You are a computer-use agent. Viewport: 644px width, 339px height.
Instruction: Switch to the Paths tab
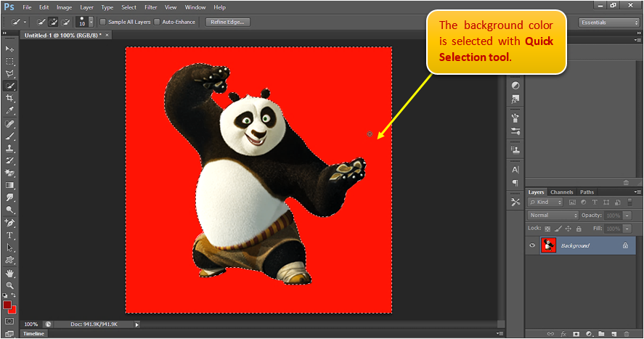(x=587, y=192)
